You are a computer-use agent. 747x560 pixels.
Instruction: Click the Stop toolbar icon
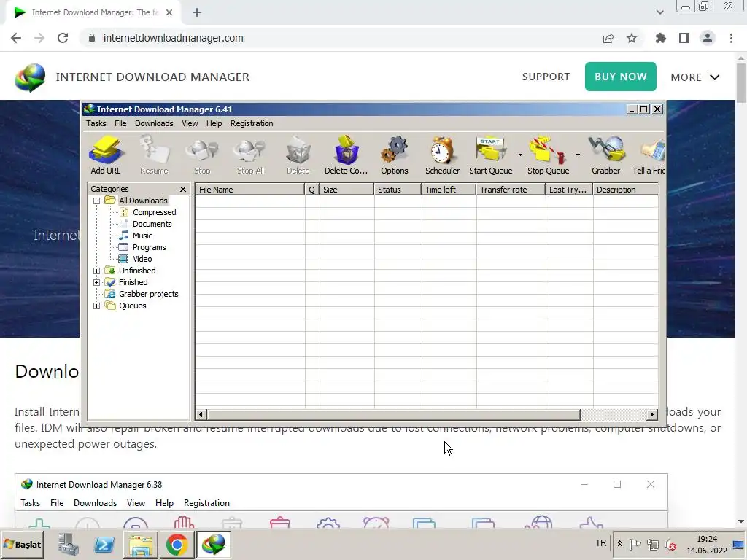pos(202,155)
